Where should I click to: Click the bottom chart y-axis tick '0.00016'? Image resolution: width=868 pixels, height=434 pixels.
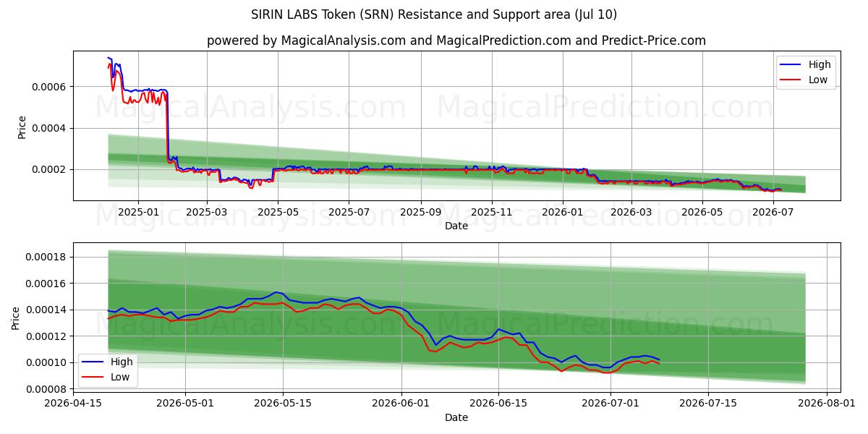point(45,284)
